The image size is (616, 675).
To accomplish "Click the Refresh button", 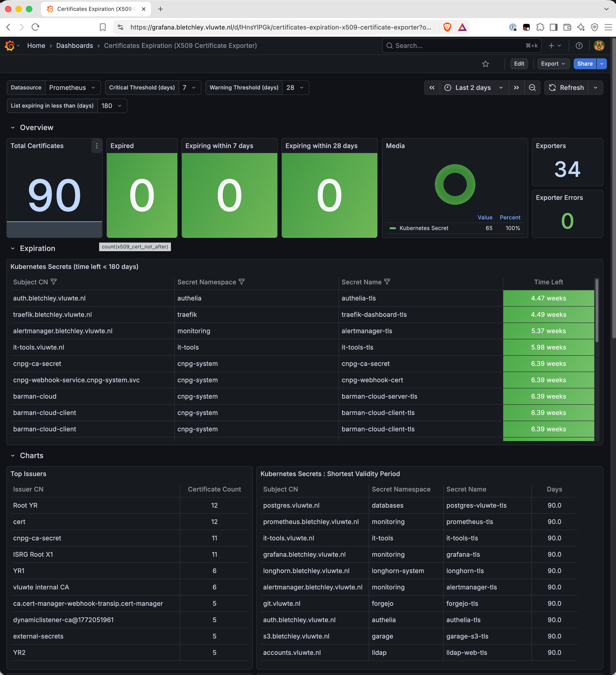I will [x=566, y=88].
